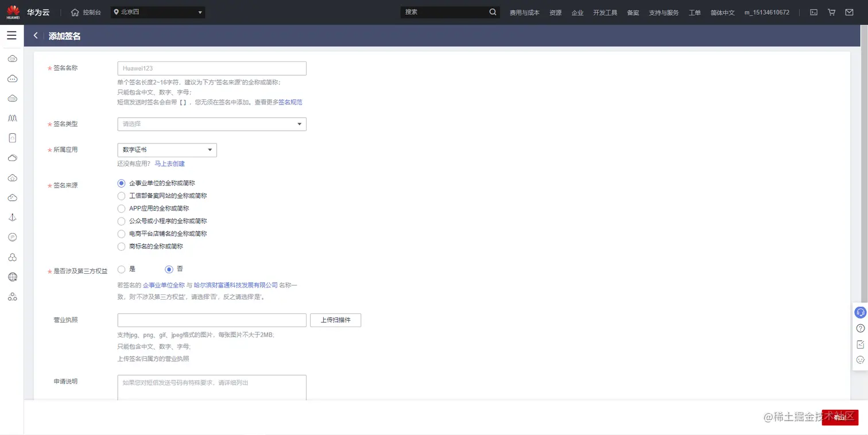Screen dimensions: 868x435
Task: Click the cloud with three dots sidebar icon
Action: [x=12, y=79]
